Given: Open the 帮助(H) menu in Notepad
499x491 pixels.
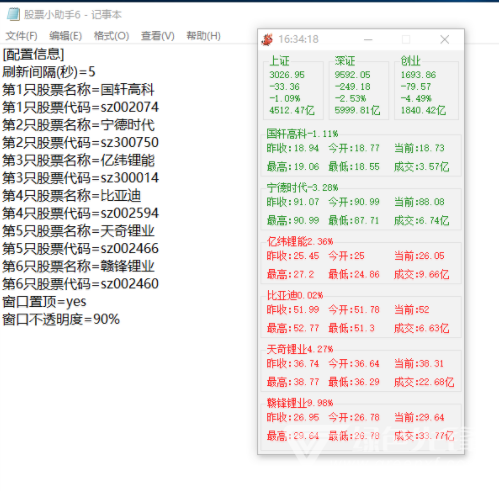Looking at the screenshot, I should pos(203,36).
